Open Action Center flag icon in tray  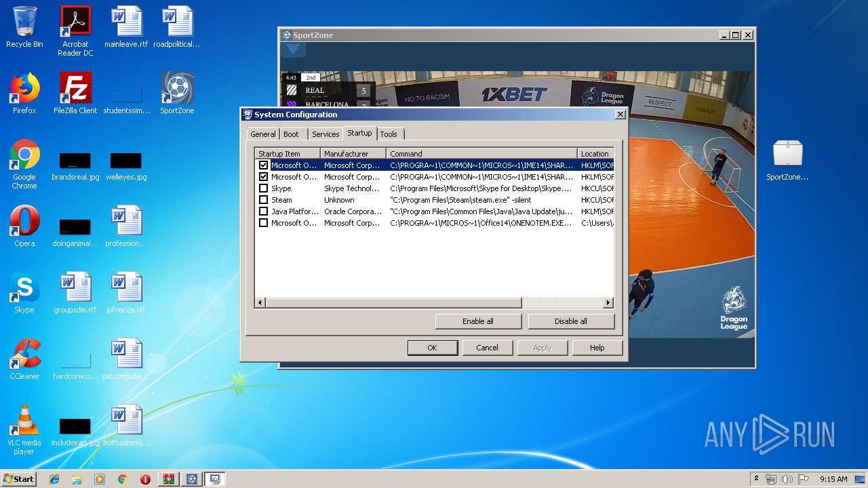(804, 479)
